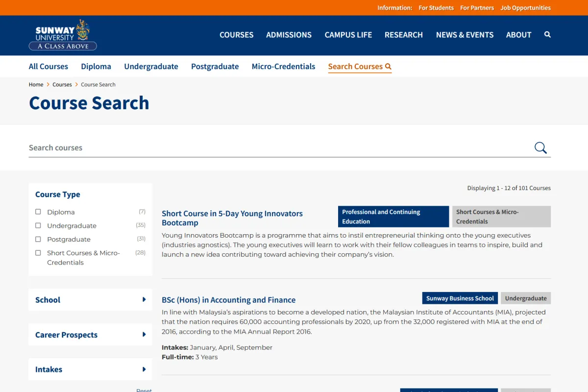Open the NEWS & EVENTS main menu
Viewport: 588px width, 392px height.
(465, 35)
